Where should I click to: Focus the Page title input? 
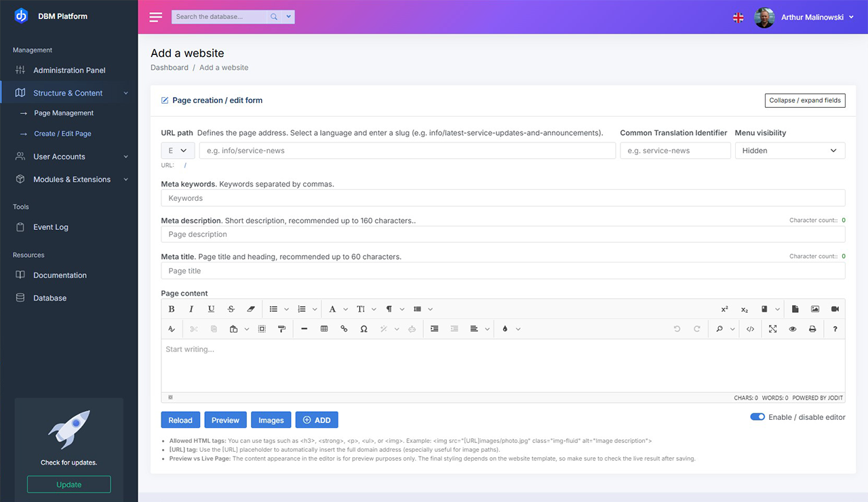(x=503, y=271)
